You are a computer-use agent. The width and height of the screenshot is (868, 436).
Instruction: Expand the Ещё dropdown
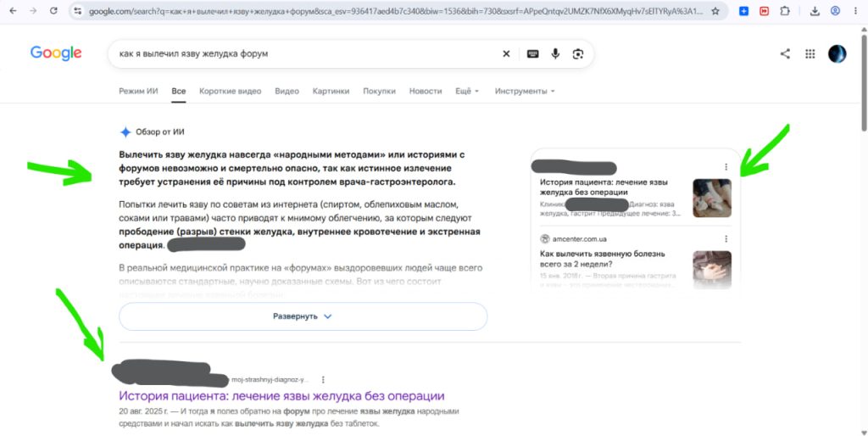click(x=467, y=91)
